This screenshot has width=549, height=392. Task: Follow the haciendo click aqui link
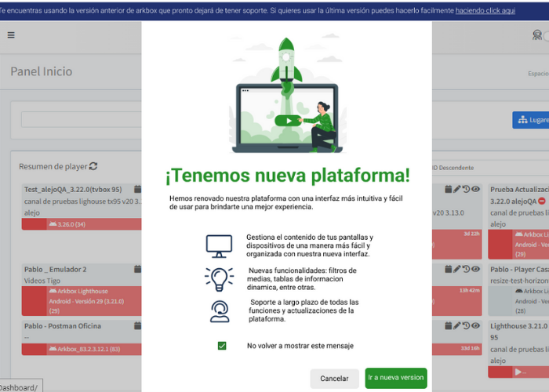pyautogui.click(x=485, y=10)
